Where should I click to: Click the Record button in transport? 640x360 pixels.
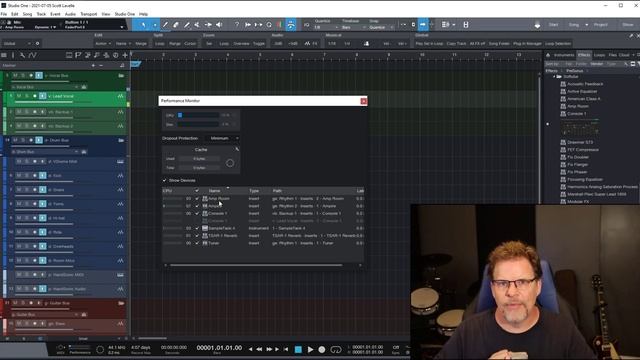click(322, 349)
